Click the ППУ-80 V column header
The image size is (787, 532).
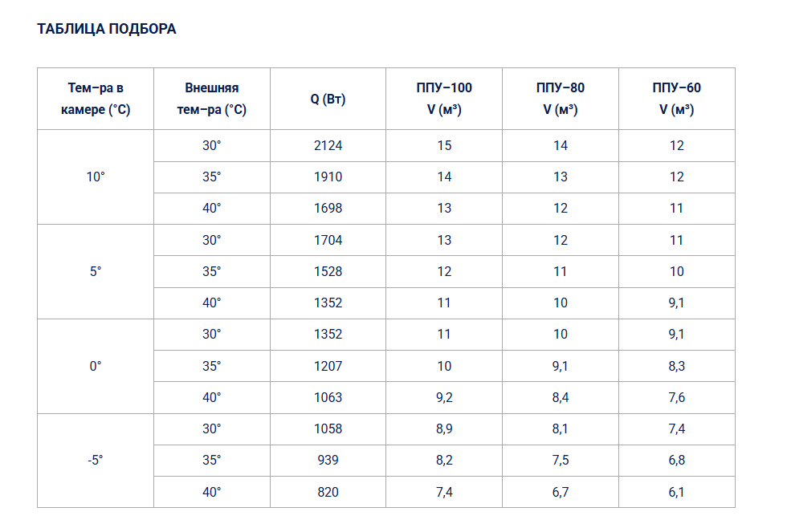[561, 99]
